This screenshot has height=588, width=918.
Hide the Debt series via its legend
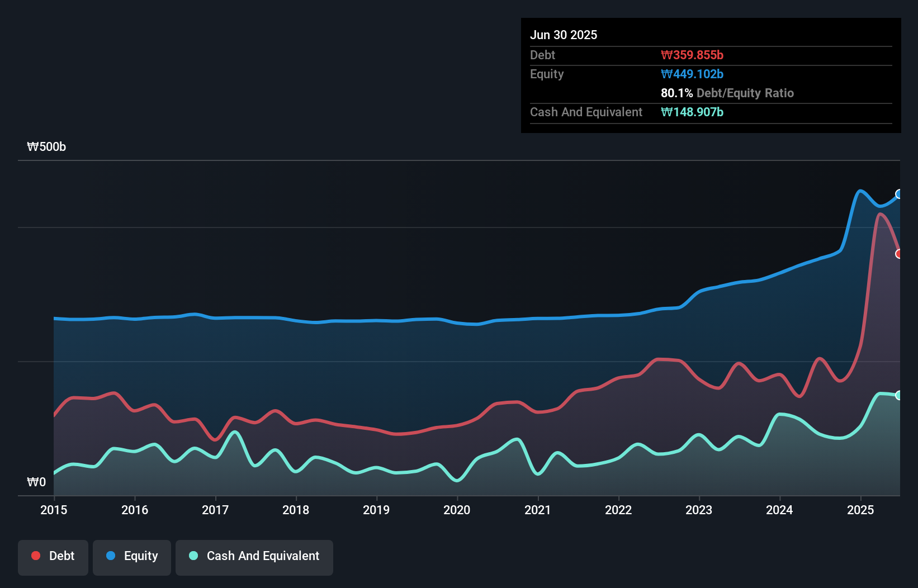(53, 556)
